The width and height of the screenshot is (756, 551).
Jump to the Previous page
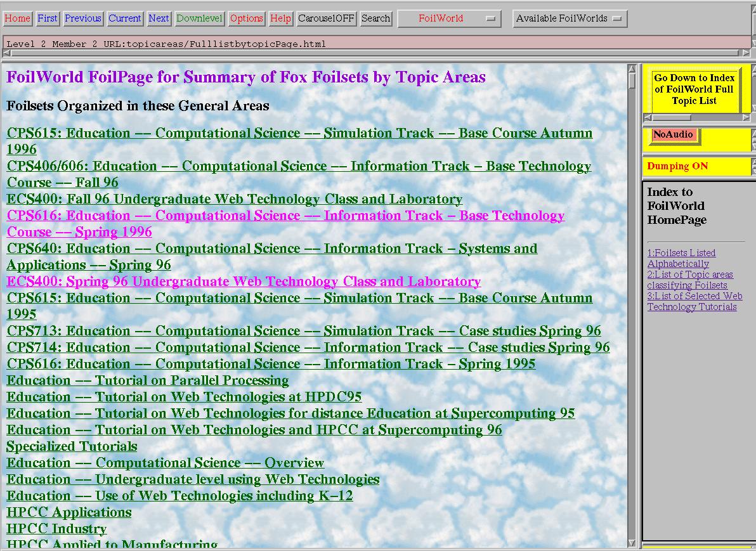pos(83,18)
